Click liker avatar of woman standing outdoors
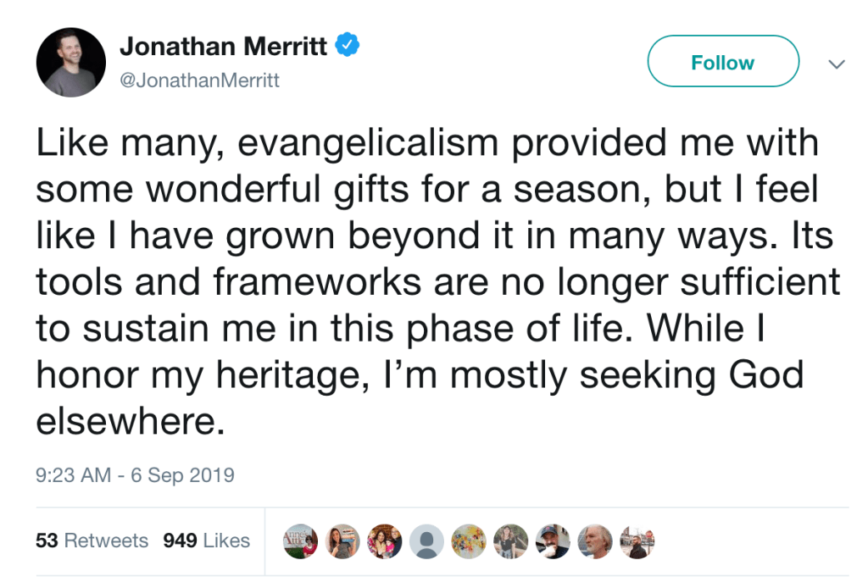This screenshot has width=868, height=588. [x=510, y=541]
